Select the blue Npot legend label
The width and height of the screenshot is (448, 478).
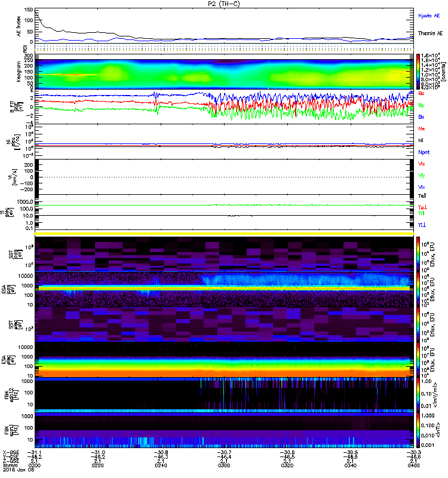(424, 152)
